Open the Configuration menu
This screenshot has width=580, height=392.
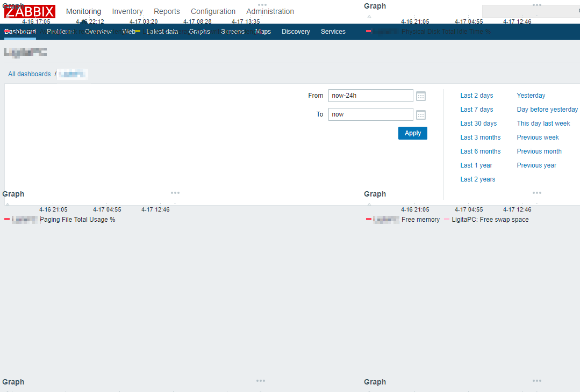coord(213,11)
